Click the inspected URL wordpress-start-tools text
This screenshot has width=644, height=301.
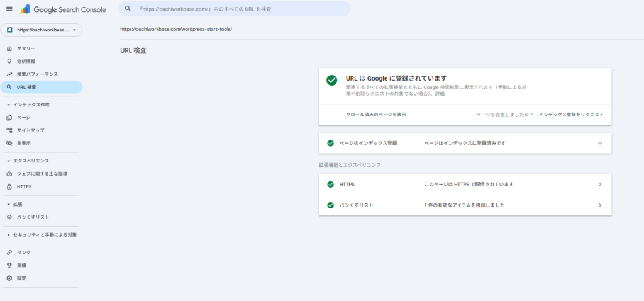176,30
